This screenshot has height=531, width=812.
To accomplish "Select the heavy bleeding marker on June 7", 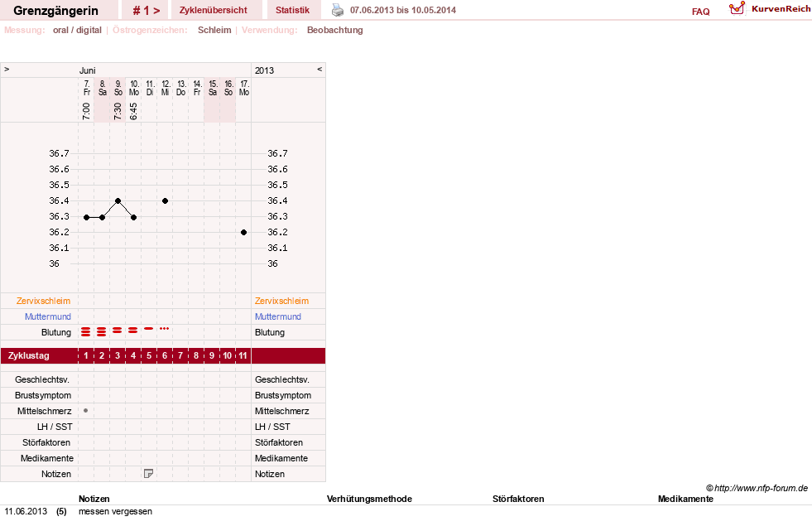I will coord(86,331).
